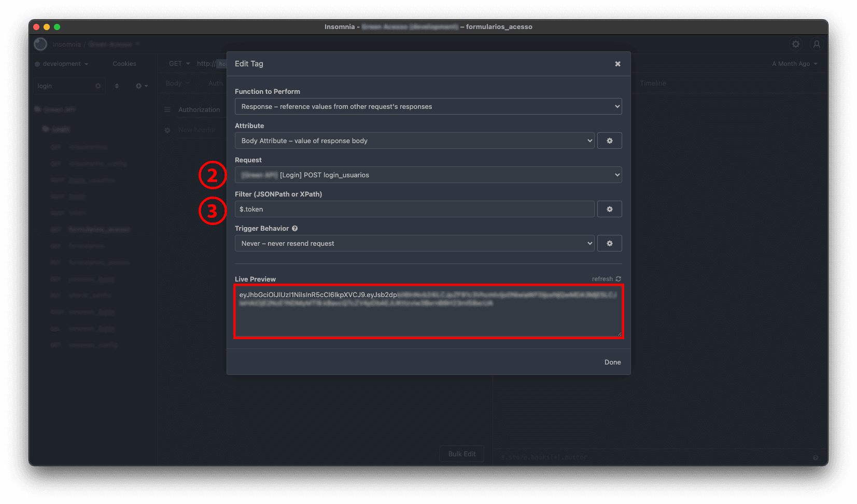Click the drag handle beside Authorization header
Screen dimensions: 857x504
pyautogui.click(x=167, y=109)
